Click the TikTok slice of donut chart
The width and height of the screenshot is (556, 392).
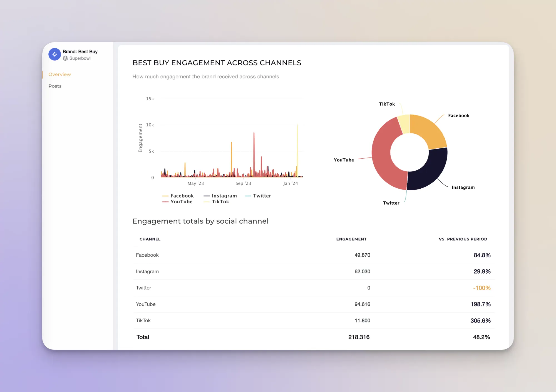click(x=404, y=124)
